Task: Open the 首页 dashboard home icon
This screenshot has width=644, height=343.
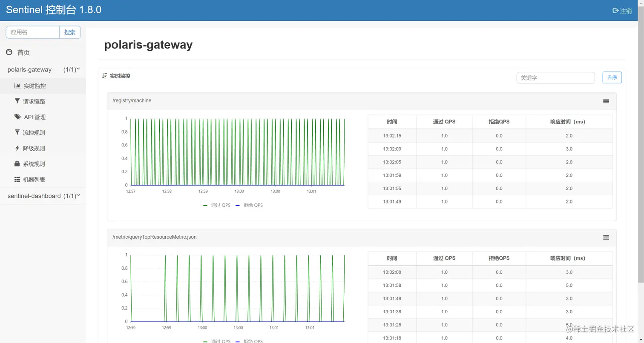Action: pos(9,52)
